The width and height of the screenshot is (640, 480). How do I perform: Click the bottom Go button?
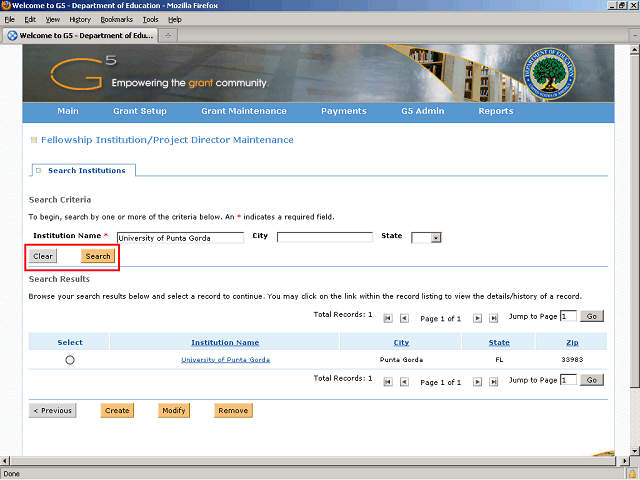click(592, 380)
